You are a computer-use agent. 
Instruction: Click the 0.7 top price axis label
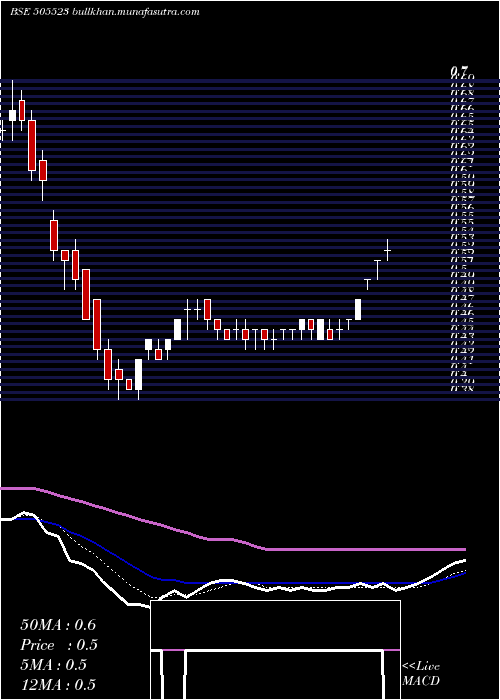point(458,71)
